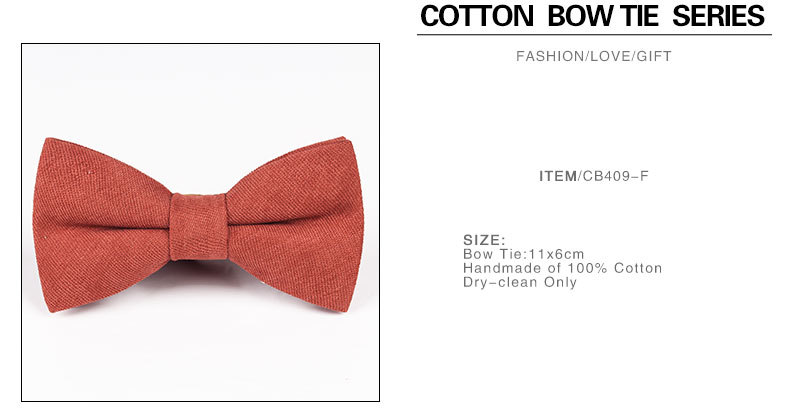Click the horizontal line under the title
Image resolution: width=790 pixels, height=417 pixels.
coord(594,35)
